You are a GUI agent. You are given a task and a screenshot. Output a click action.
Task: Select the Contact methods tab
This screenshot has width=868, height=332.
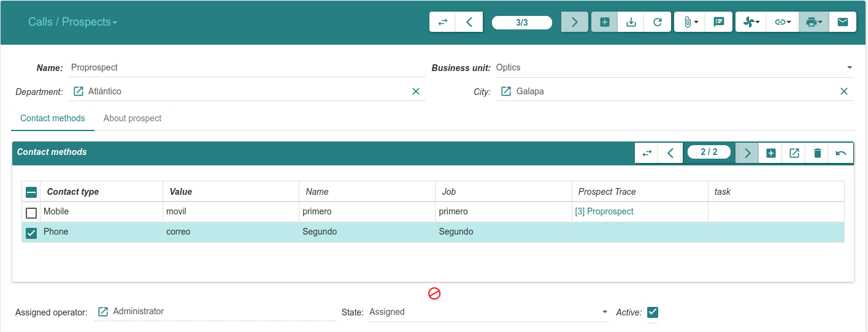(x=53, y=118)
